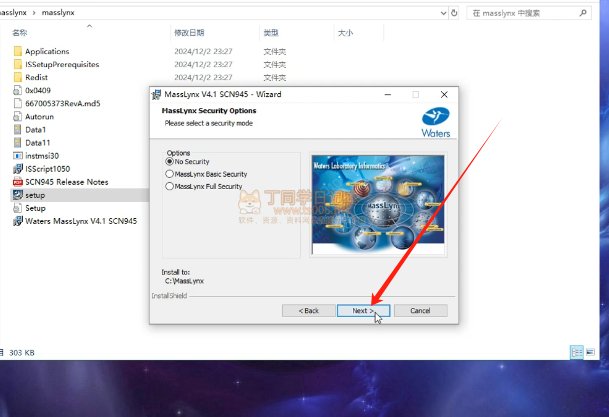Sort files by the 名称 column header

20,33
